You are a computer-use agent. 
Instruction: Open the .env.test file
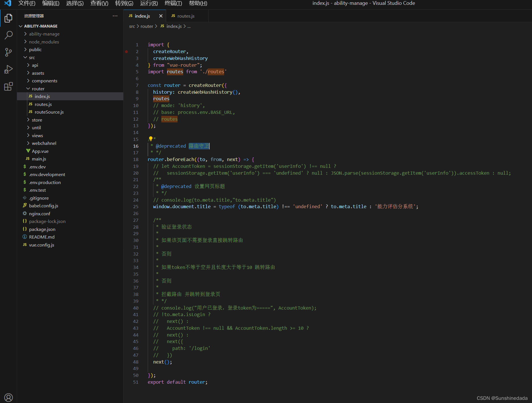point(70,190)
